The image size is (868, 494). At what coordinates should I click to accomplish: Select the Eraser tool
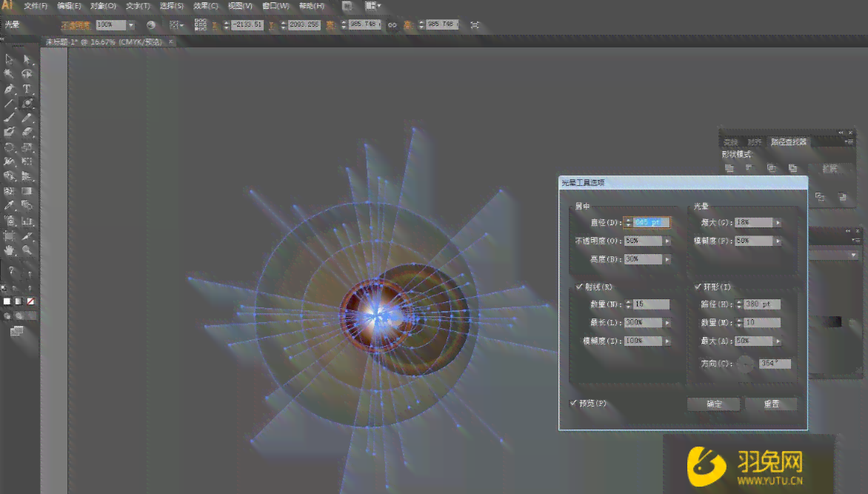coord(27,133)
